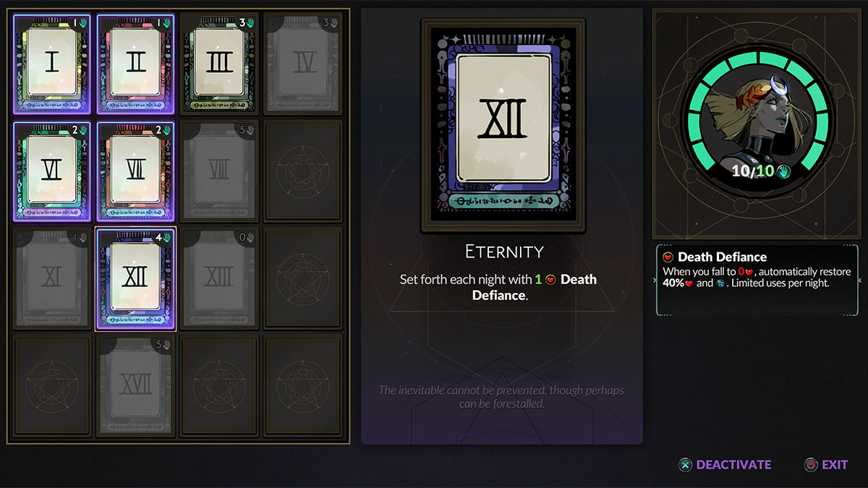The image size is (868, 488).
Task: Toggle the highlighted arcana card XII
Action: pos(135,278)
